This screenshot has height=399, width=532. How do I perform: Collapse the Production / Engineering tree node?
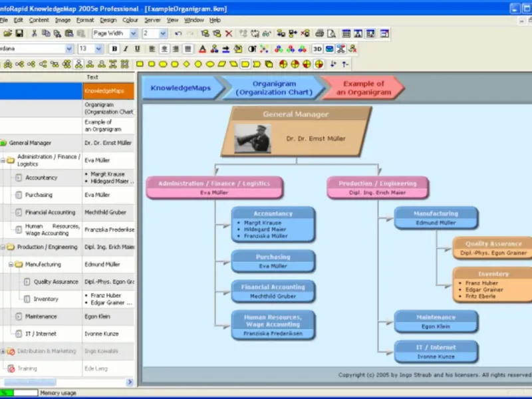[3, 247]
